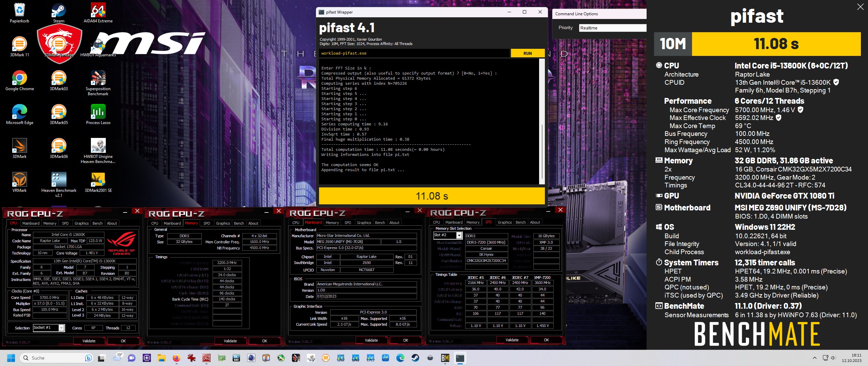Open the 3DMark Vantage desktop shortcut
The height and width of the screenshot is (366, 868).
pyautogui.click(x=59, y=47)
